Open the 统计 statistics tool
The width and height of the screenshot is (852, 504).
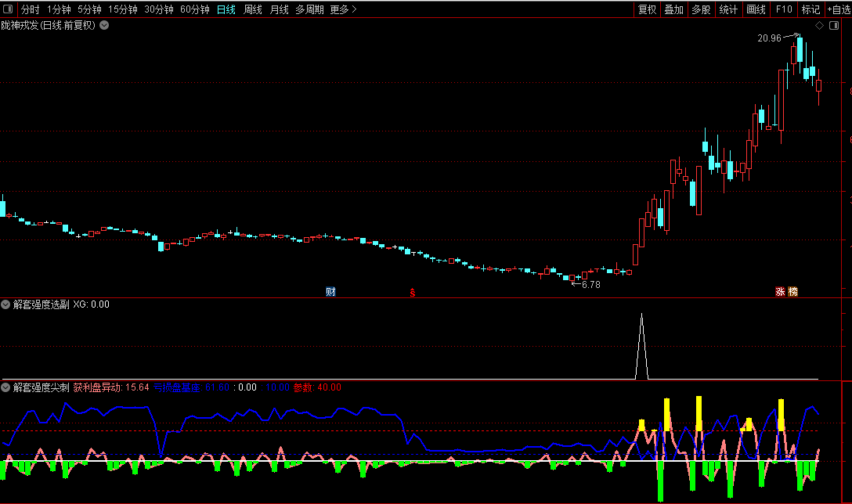pyautogui.click(x=728, y=9)
